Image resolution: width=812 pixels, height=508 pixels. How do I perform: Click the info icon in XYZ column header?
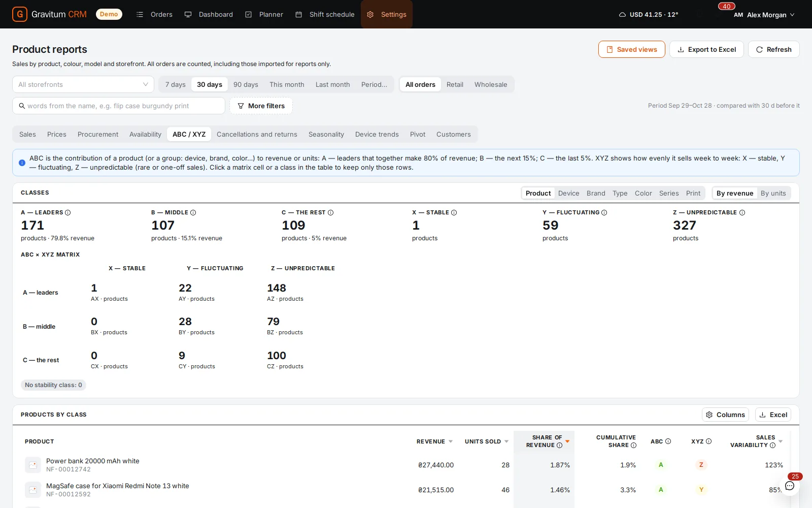tap(708, 441)
